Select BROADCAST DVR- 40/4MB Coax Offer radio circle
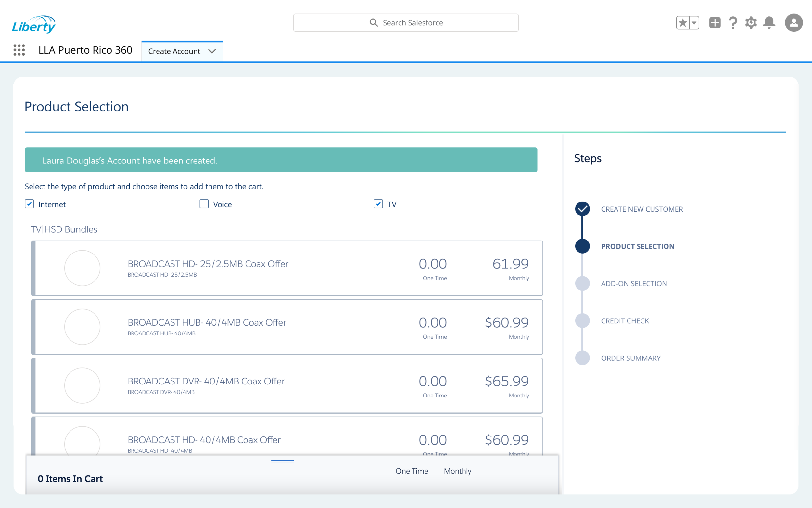Image resolution: width=812 pixels, height=508 pixels. pos(82,385)
